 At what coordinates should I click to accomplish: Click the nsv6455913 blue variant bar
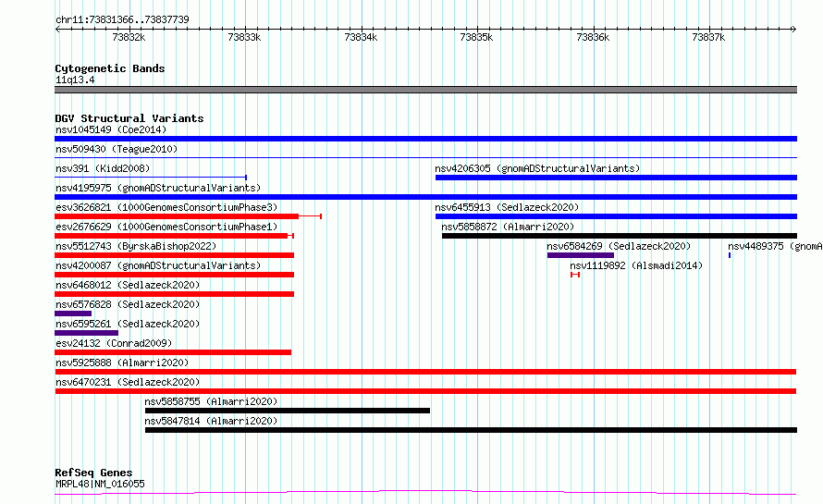[616, 216]
